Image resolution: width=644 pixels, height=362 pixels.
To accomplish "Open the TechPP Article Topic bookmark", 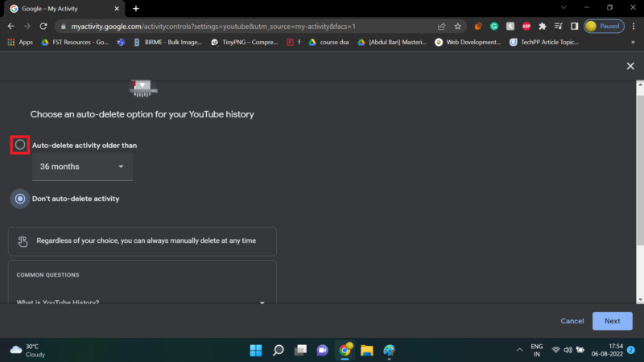I will (x=544, y=43).
